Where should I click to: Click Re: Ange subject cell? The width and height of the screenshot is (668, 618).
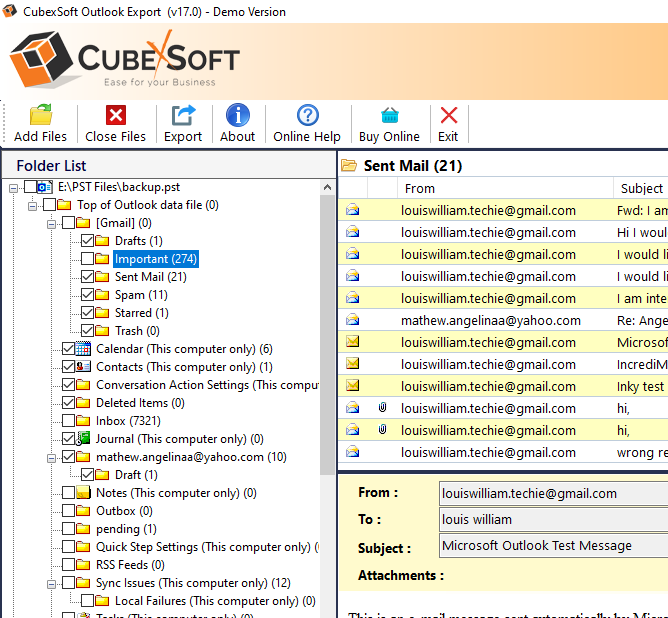(x=642, y=320)
